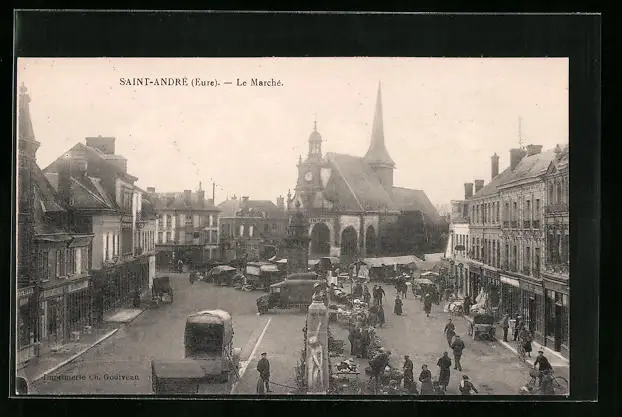Click the white building on the far right
This screenshot has height=417, width=622.
click(x=459, y=245)
